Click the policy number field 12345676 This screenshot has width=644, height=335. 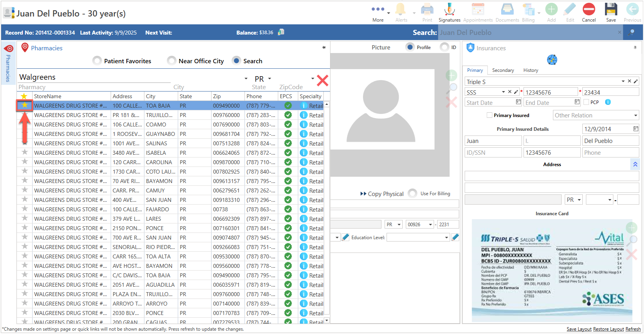(551, 92)
